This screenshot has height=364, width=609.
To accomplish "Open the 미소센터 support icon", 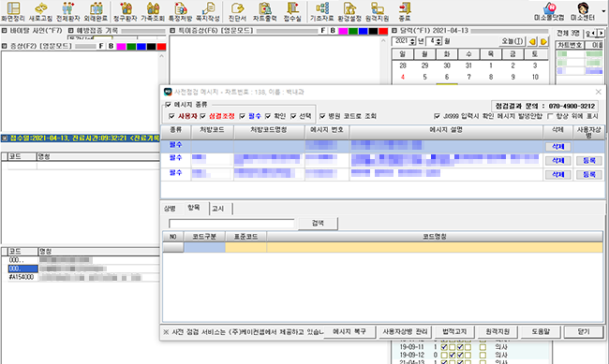I will tap(583, 11).
